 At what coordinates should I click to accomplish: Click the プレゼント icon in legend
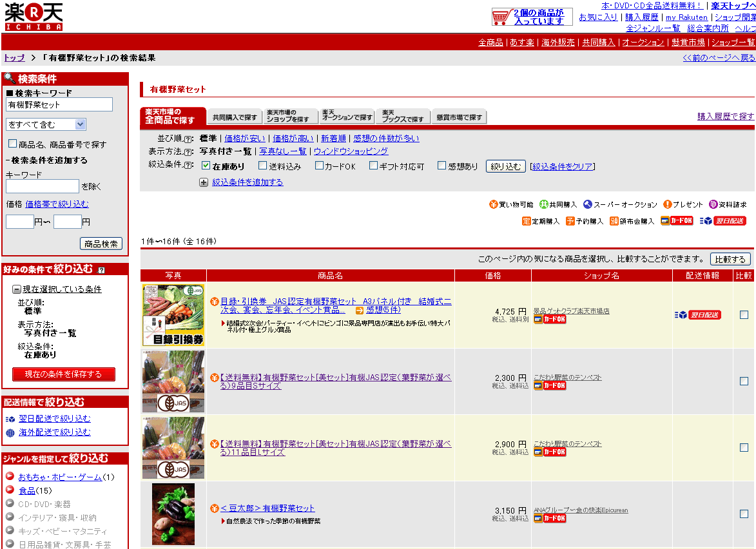coord(667,204)
